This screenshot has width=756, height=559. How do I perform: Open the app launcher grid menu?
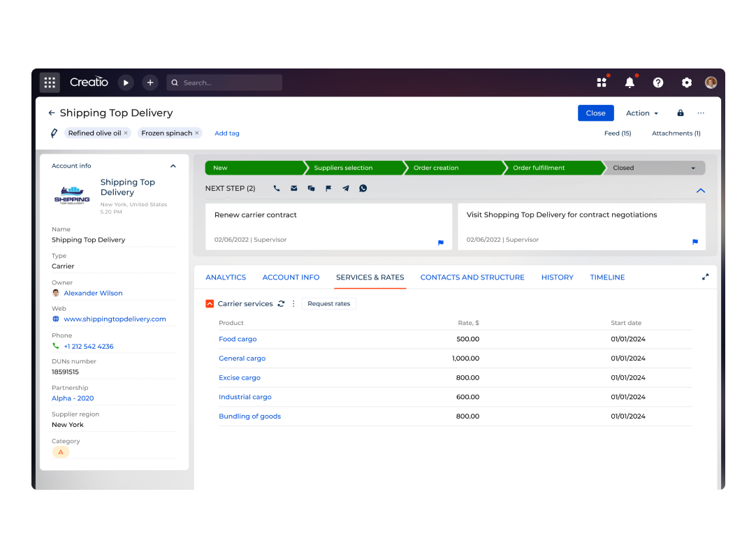click(50, 82)
